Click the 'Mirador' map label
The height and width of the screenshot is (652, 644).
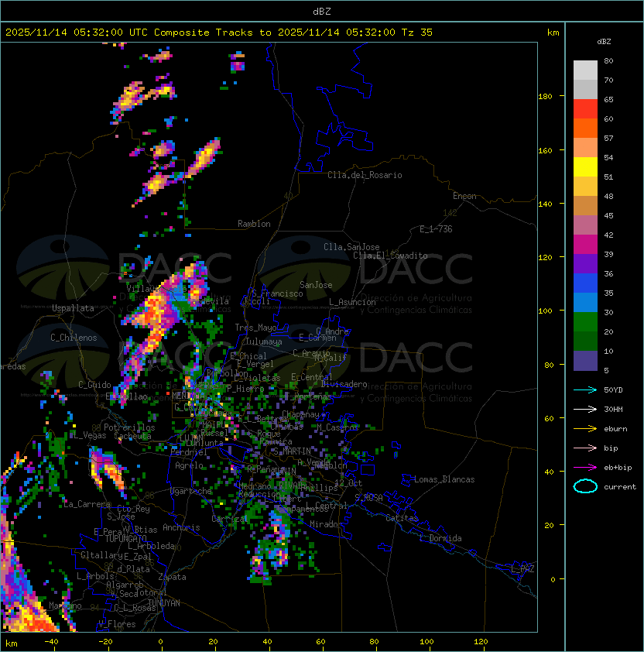[x=327, y=524]
